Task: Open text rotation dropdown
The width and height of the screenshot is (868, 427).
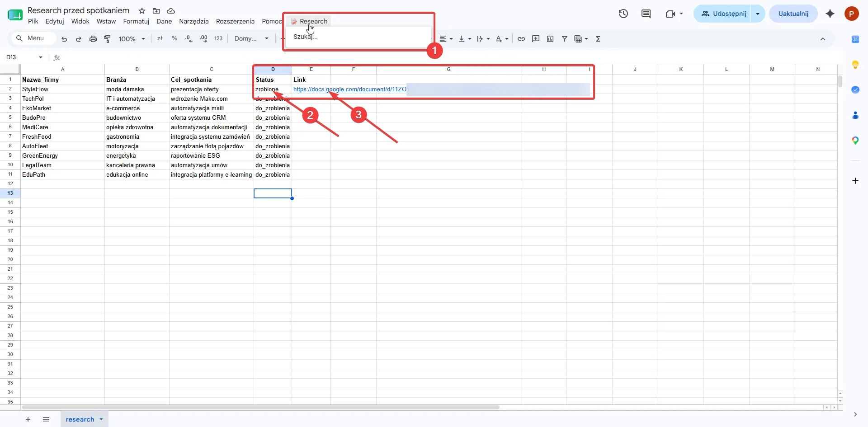Action: (502, 39)
